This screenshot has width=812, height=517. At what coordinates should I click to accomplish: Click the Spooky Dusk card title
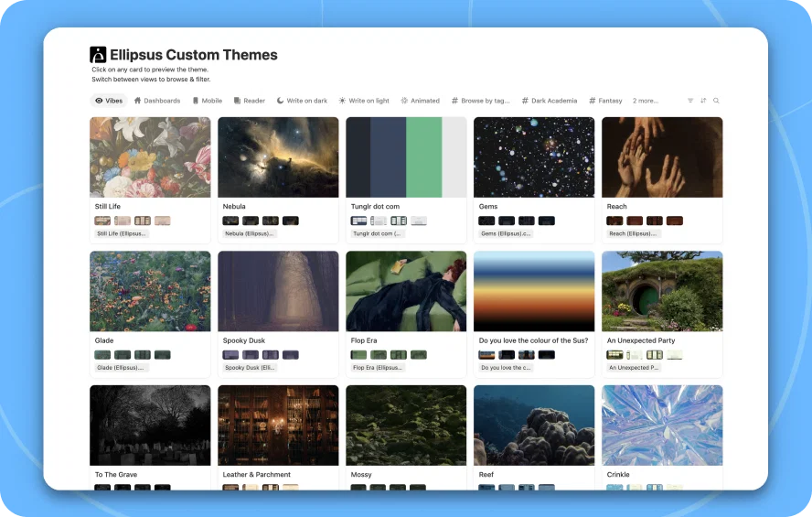tap(244, 340)
